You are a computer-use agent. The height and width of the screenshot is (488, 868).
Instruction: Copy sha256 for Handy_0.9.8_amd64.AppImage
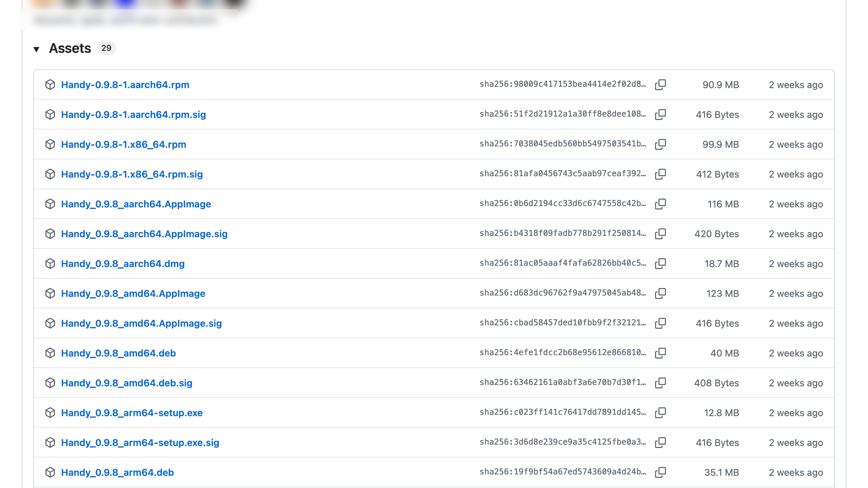[660, 293]
